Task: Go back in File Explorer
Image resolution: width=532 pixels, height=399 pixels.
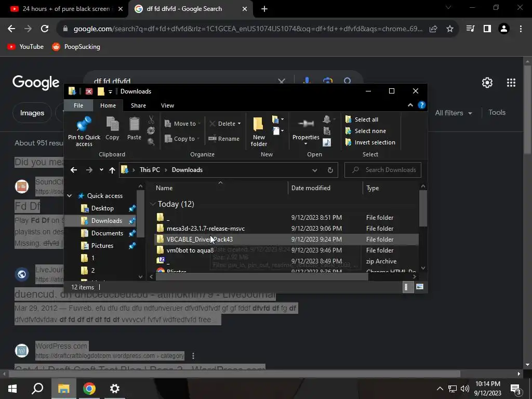Action: point(74,170)
